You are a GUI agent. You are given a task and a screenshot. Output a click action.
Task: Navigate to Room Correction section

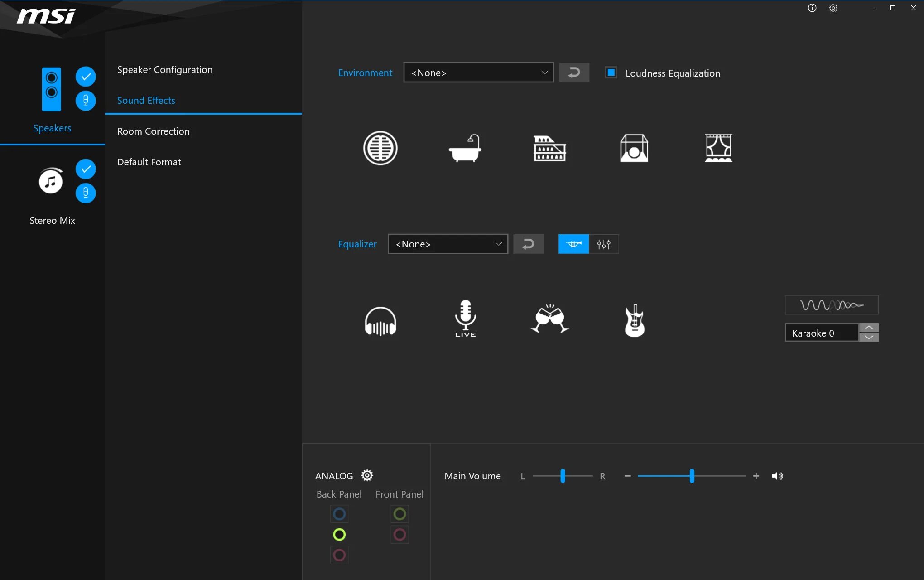point(153,131)
